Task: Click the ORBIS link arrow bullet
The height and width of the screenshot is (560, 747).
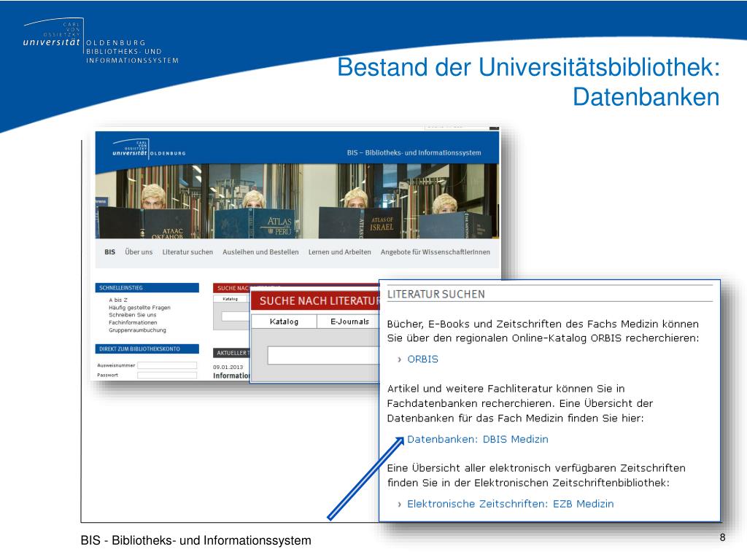Action: tap(399, 359)
